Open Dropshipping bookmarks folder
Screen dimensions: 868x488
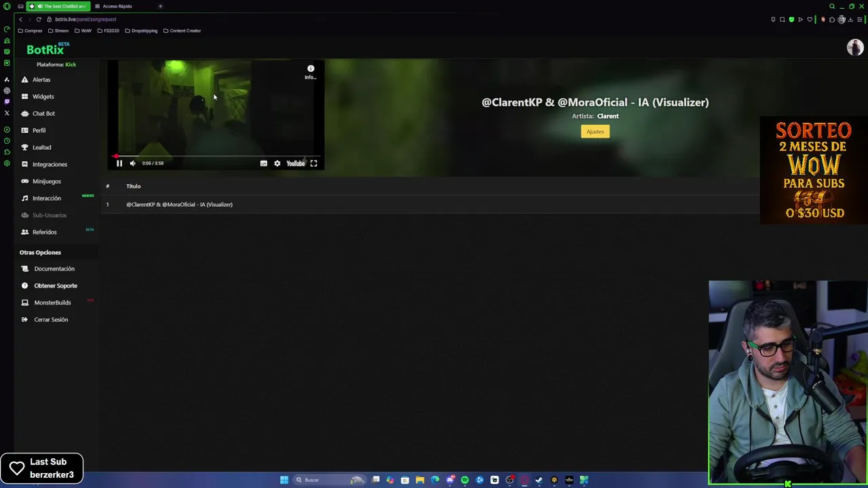(141, 30)
